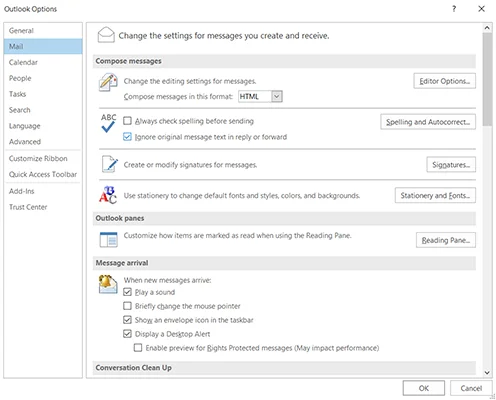Image resolution: width=496 pixels, height=400 pixels.
Task: Click the envelope icon beside the settings heading
Action: (106, 35)
